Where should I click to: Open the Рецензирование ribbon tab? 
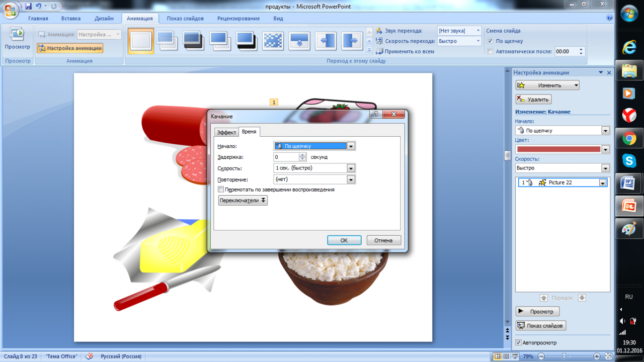click(x=238, y=19)
